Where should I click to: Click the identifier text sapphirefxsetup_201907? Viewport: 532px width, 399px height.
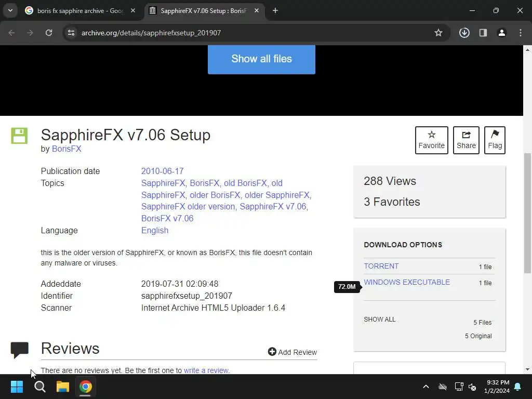click(x=187, y=296)
